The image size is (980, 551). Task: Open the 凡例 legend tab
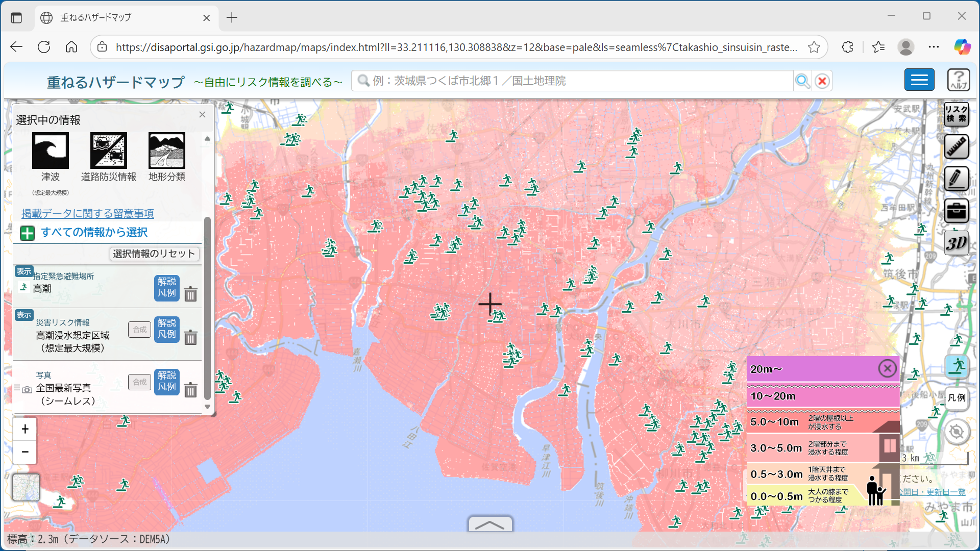957,398
